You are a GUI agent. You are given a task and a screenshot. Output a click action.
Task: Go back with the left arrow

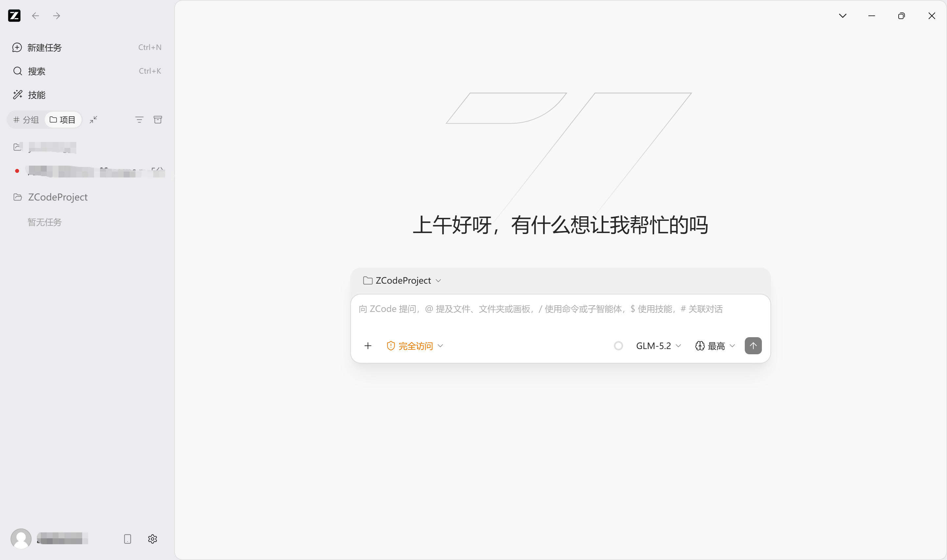[36, 15]
